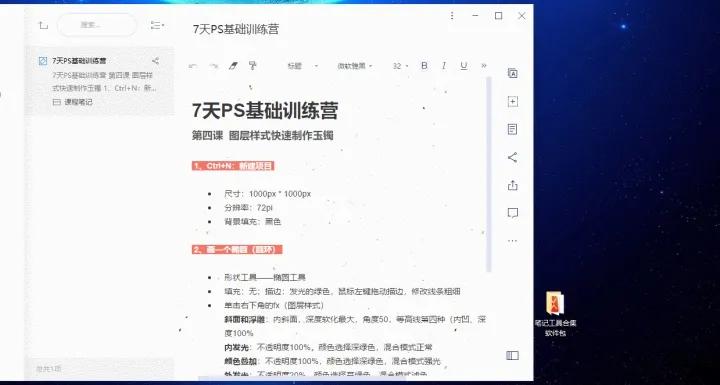
Task: Open the document outline icon in sidebar
Action: click(x=512, y=129)
